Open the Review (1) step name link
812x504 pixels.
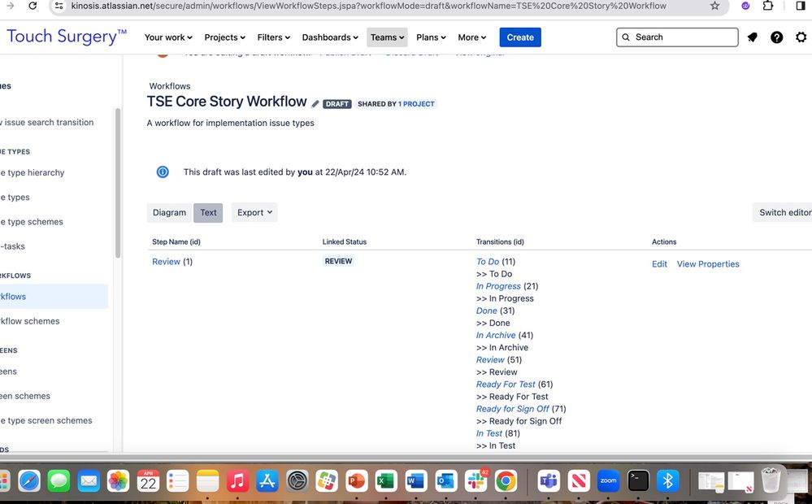pos(167,262)
